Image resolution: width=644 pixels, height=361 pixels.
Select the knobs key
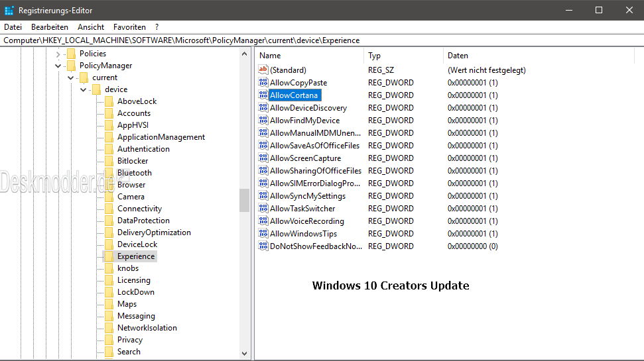(x=128, y=268)
